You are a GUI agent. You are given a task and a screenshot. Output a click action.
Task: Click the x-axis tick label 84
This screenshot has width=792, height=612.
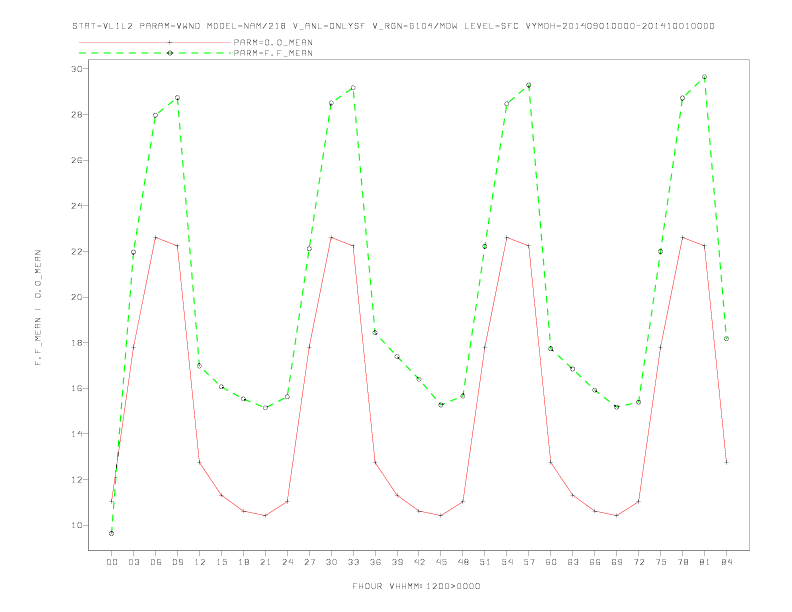point(726,562)
